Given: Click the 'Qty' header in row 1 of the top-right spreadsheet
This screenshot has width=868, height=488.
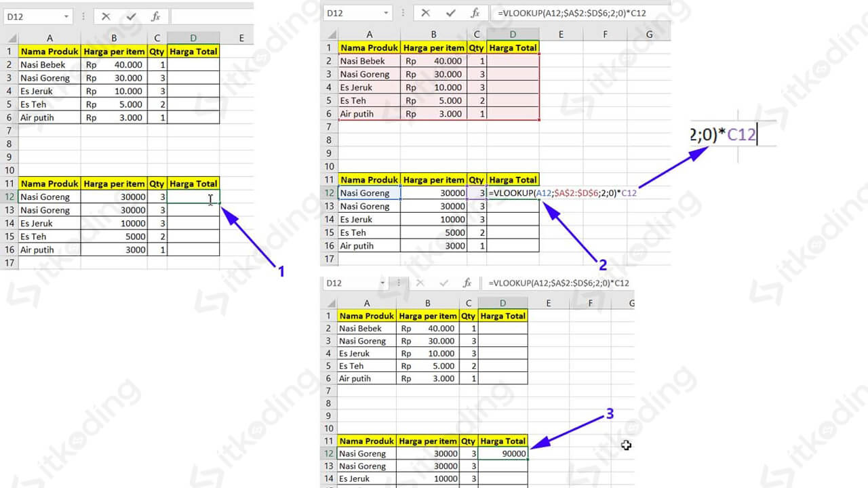Looking at the screenshot, I should (477, 47).
